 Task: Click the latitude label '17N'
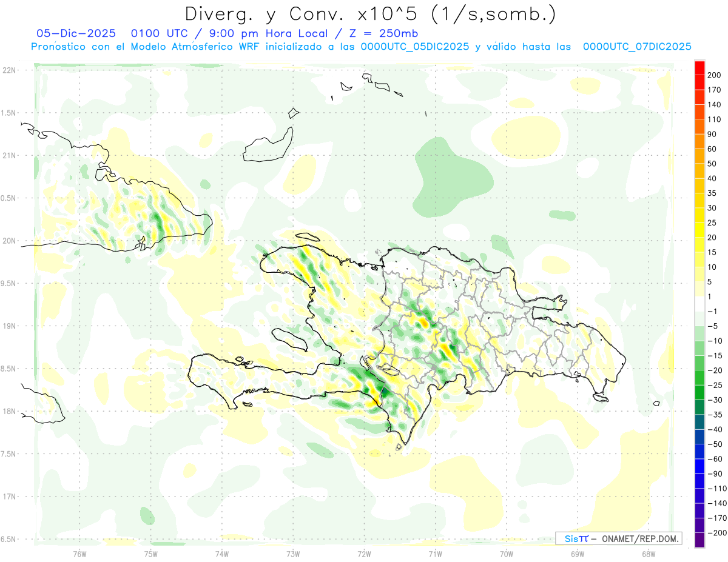9,497
